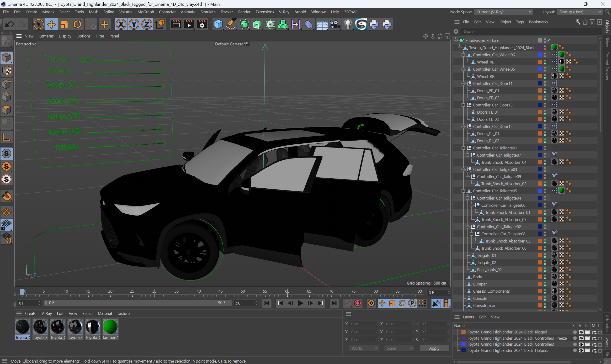Open the Layers menu in Layers panel
The width and height of the screenshot is (611, 364).
(468, 317)
